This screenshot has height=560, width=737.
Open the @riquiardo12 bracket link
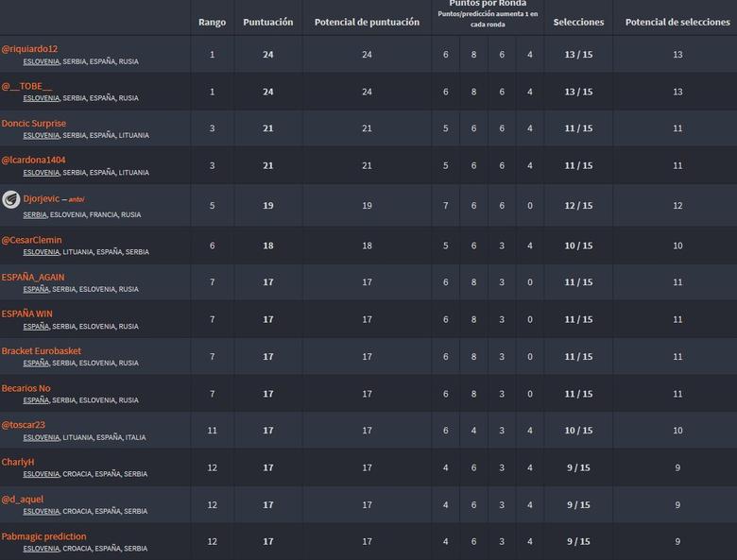29,49
